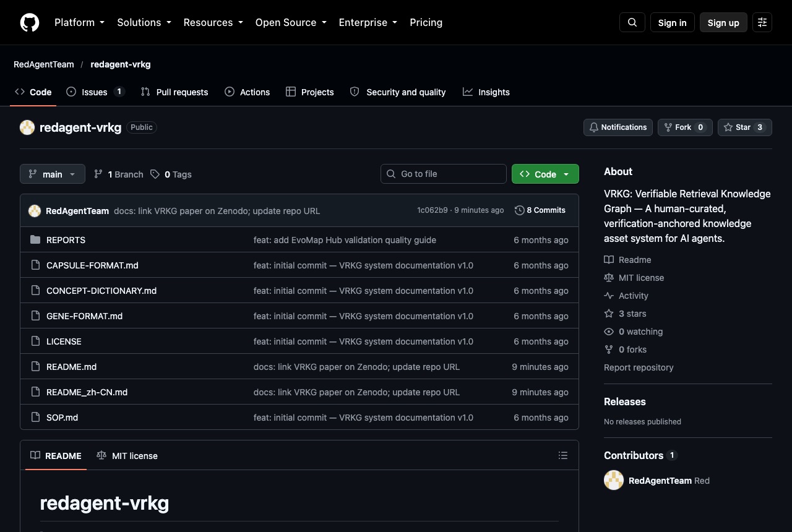Open the CAPSULE-FORMAT.md file
The width and height of the screenshot is (792, 532).
pyautogui.click(x=92, y=265)
